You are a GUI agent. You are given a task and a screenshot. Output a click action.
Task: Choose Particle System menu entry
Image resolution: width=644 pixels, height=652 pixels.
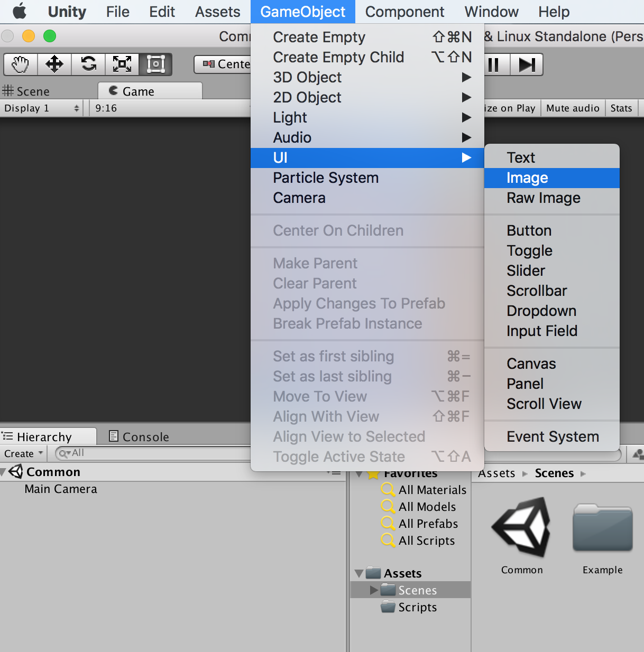[x=367, y=178]
